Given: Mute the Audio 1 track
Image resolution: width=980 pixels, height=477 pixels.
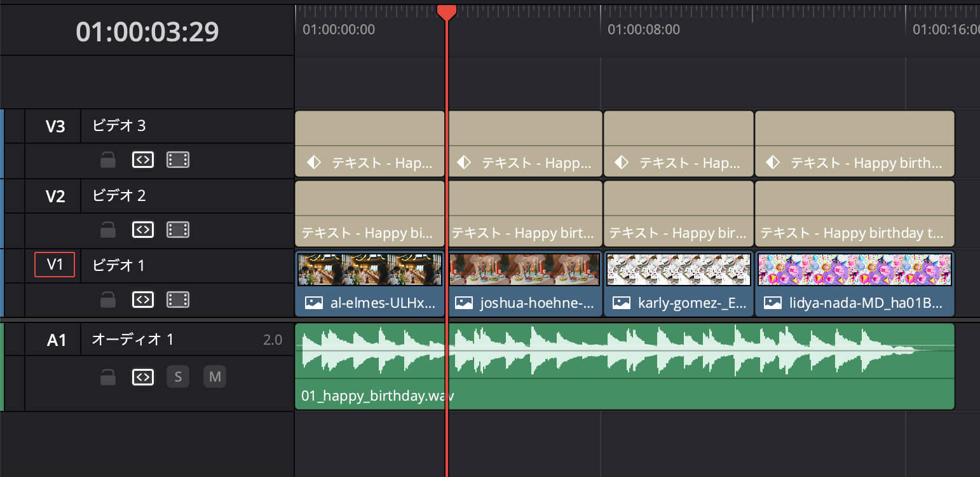Looking at the screenshot, I should 215,377.
